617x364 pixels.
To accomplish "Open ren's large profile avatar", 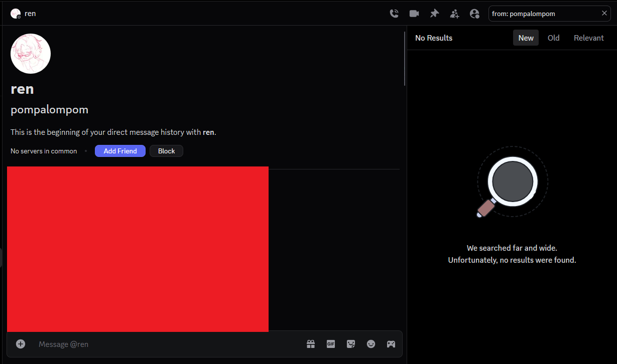I will [x=31, y=54].
